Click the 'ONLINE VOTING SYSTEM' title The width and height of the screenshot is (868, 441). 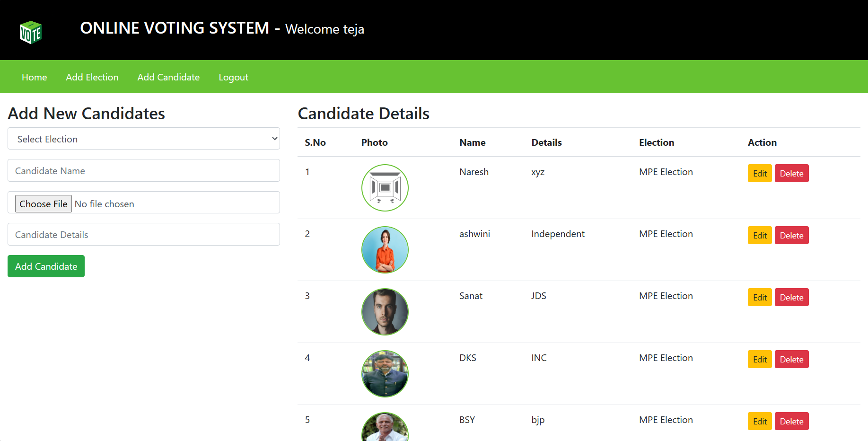175,28
